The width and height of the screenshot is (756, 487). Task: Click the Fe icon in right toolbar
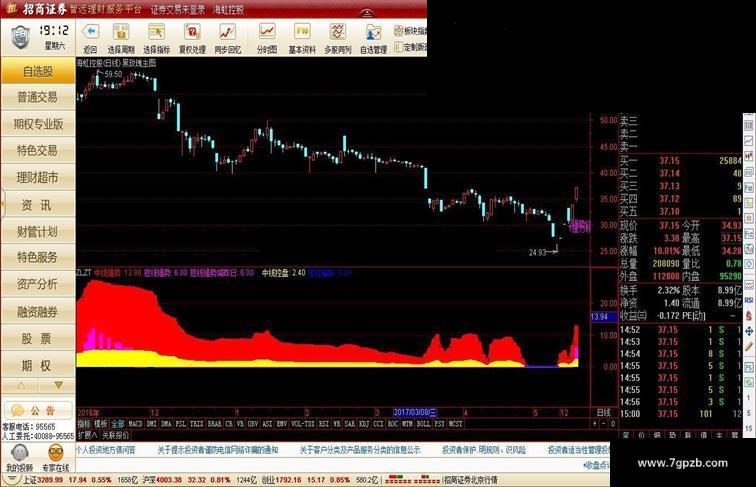749,187
